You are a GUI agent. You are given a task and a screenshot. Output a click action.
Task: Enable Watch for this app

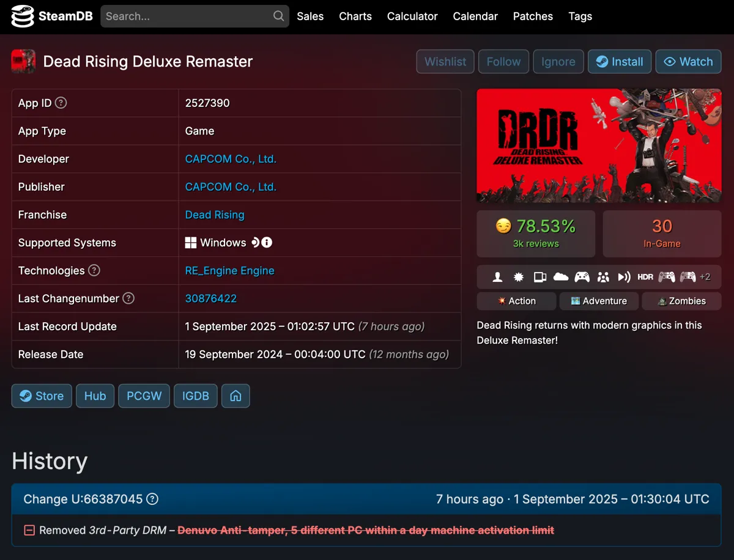click(688, 61)
